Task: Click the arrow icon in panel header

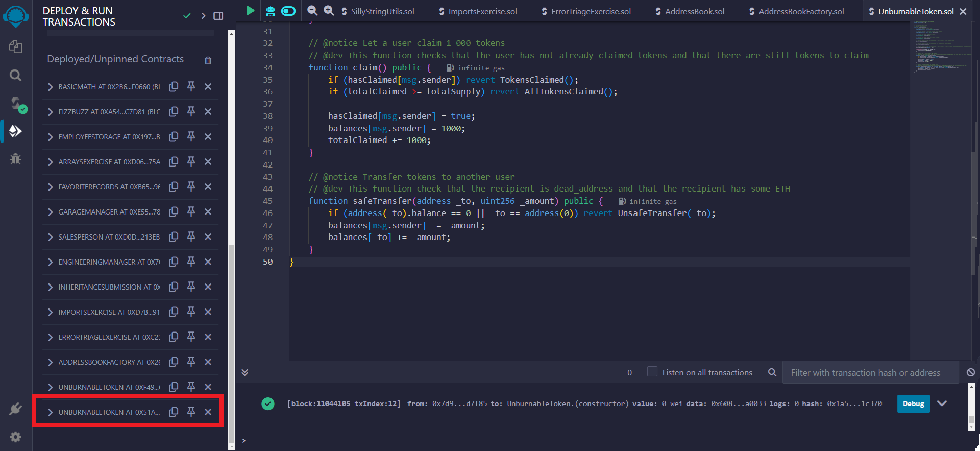Action: 203,16
